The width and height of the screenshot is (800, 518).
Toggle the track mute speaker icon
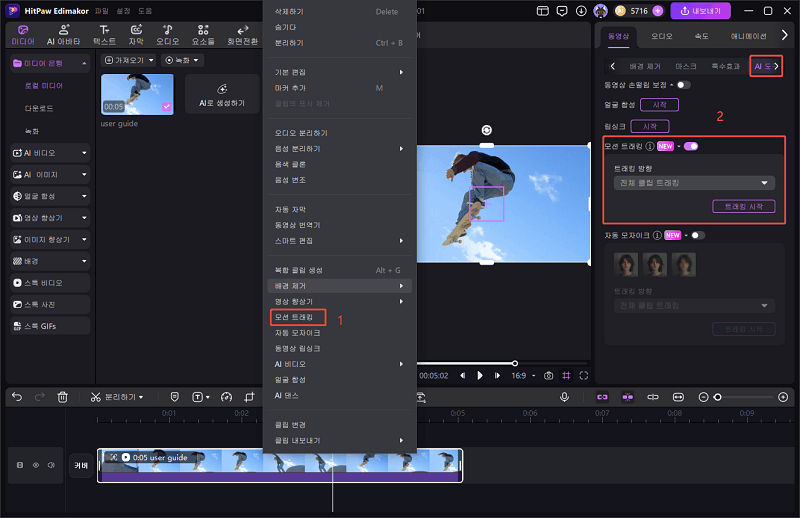[51, 465]
